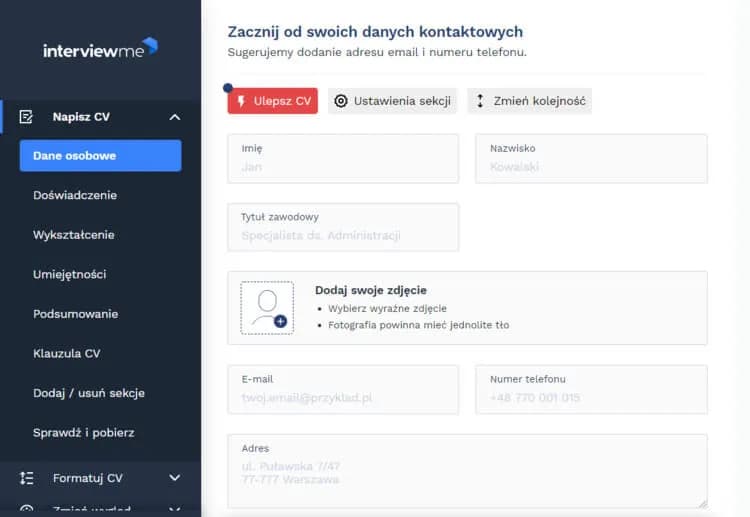This screenshot has width=750, height=517.
Task: Go to Wykształcenie in sidebar
Action: pyautogui.click(x=74, y=235)
